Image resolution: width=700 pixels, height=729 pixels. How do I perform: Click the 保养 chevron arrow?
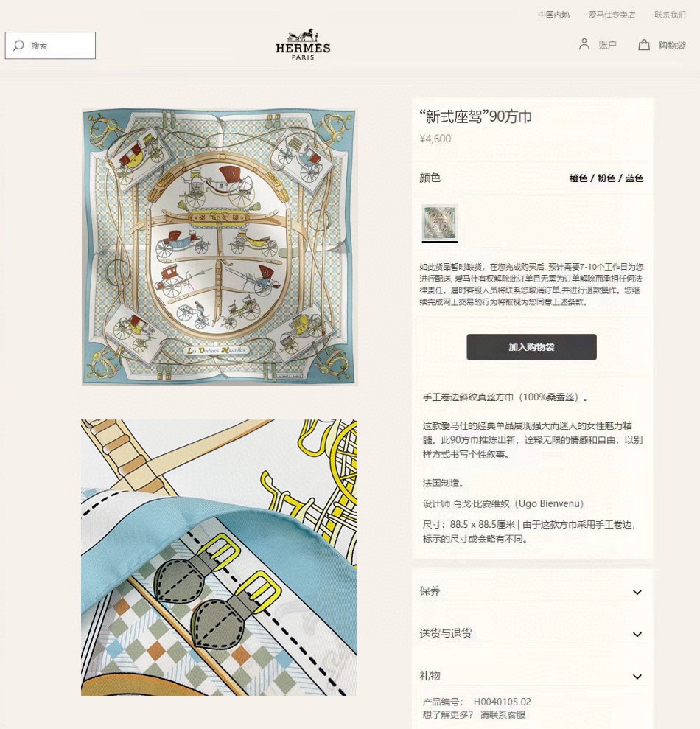tap(637, 592)
